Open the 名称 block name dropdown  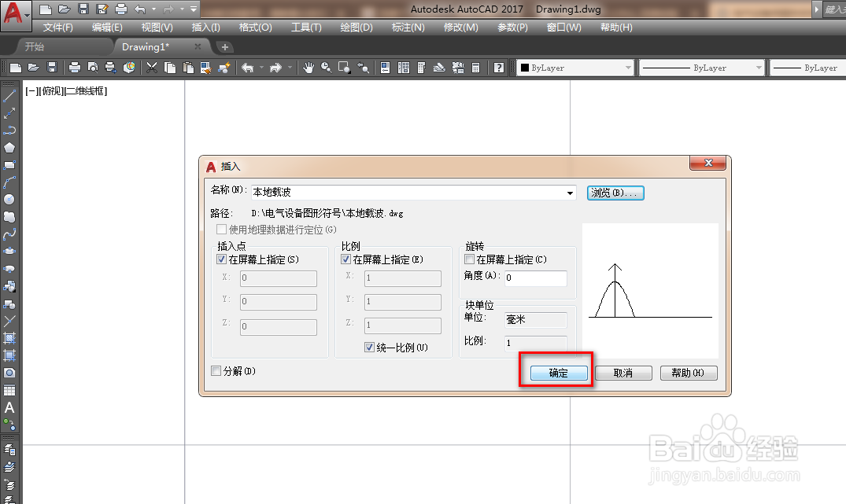coord(570,193)
